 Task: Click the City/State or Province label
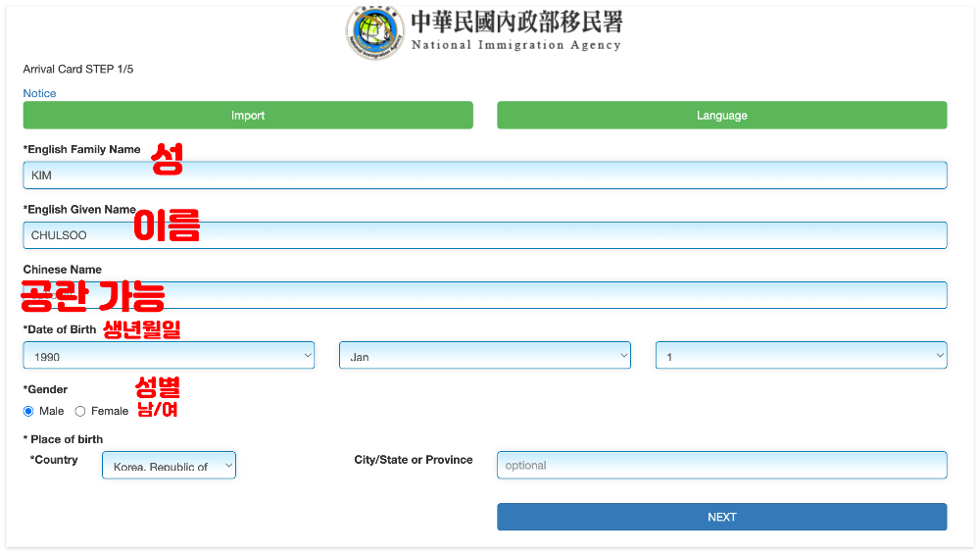pos(414,459)
